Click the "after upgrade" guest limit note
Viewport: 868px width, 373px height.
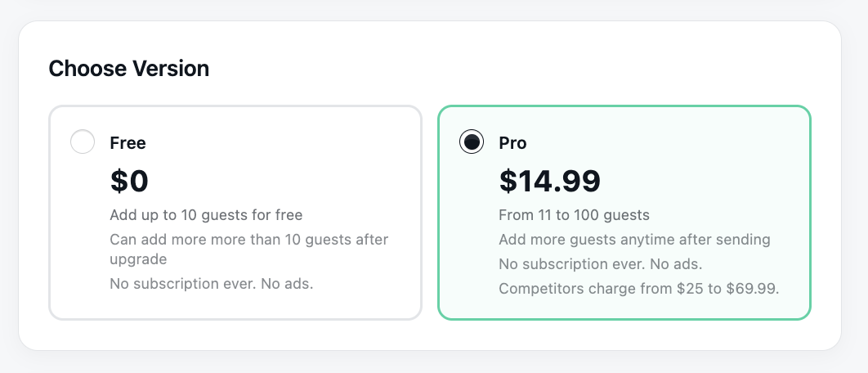pos(248,249)
